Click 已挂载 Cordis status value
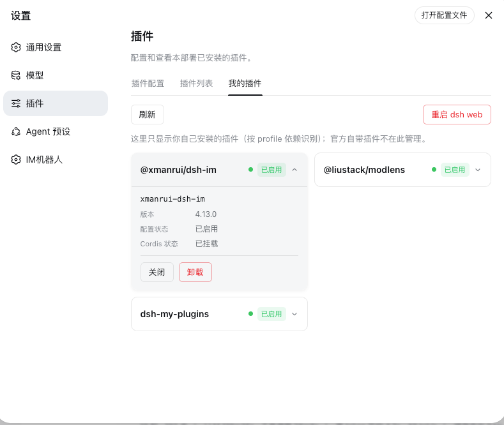 click(x=207, y=244)
